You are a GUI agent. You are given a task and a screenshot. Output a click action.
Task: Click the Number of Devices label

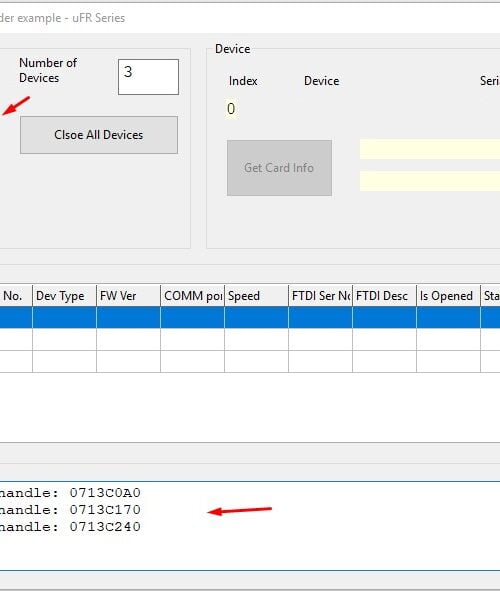(x=48, y=70)
